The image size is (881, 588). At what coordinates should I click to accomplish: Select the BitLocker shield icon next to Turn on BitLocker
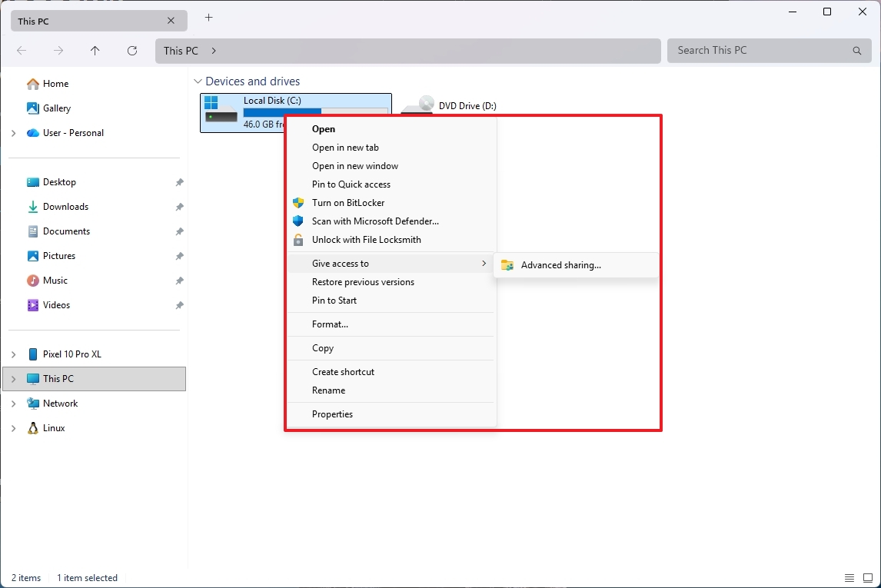point(298,203)
